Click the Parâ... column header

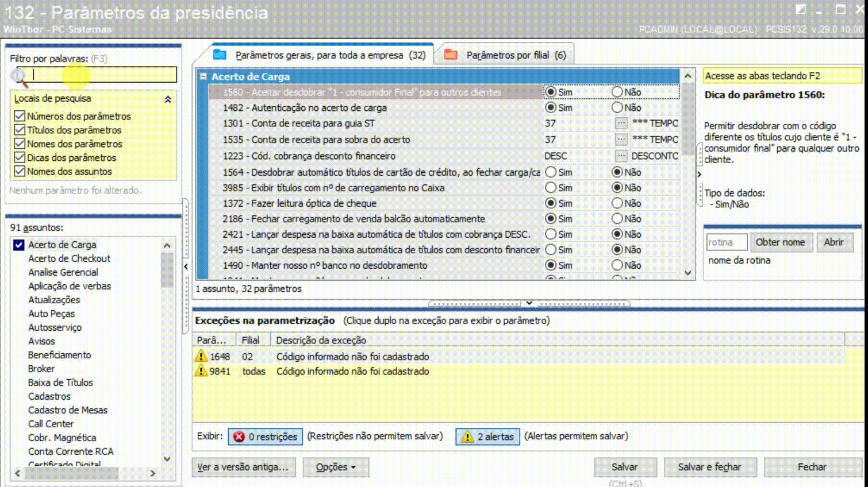pos(214,340)
